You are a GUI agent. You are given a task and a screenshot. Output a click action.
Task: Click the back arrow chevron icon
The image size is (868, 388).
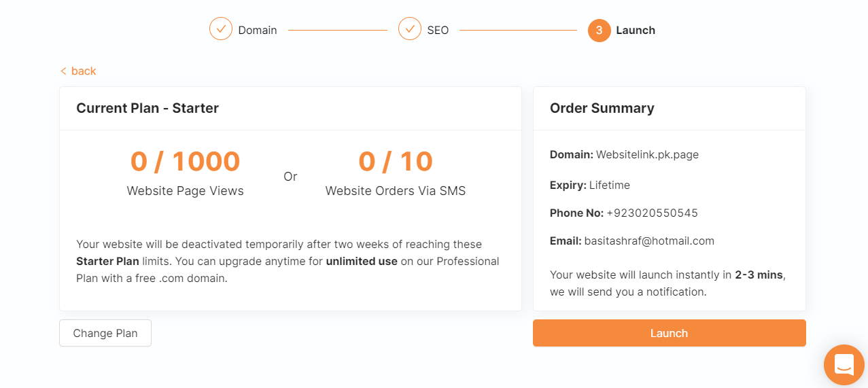[x=63, y=71]
